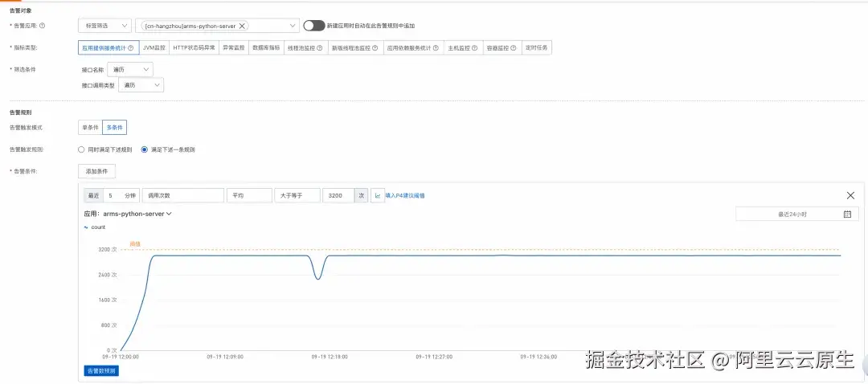Viewport: 868px width, 384px height.
Task: Switch to the 主机监控 tab
Action: 464,48
